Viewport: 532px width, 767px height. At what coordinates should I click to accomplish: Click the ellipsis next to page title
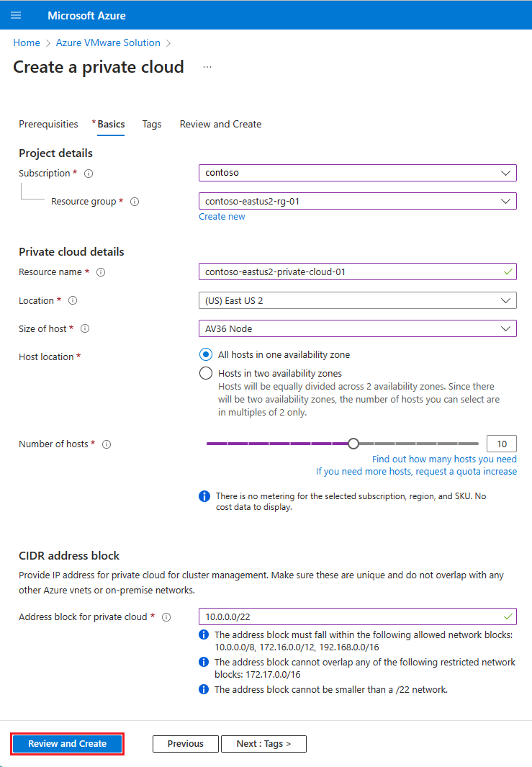point(207,66)
